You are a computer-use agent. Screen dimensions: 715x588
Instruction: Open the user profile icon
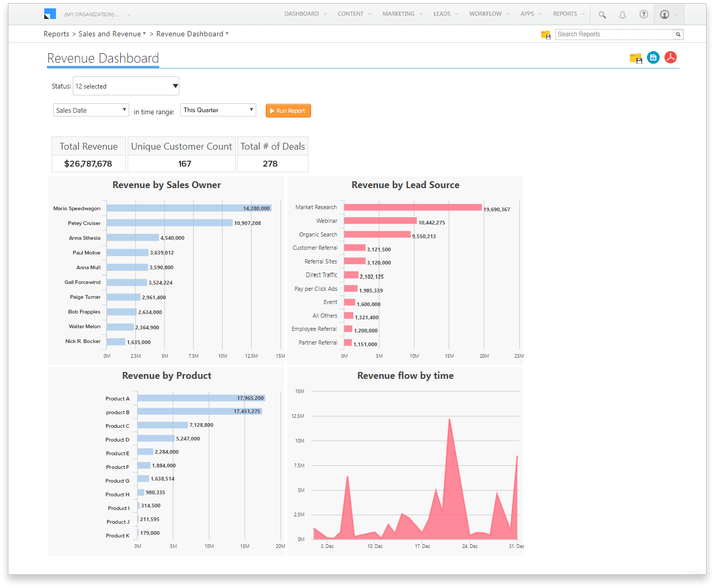click(x=665, y=14)
